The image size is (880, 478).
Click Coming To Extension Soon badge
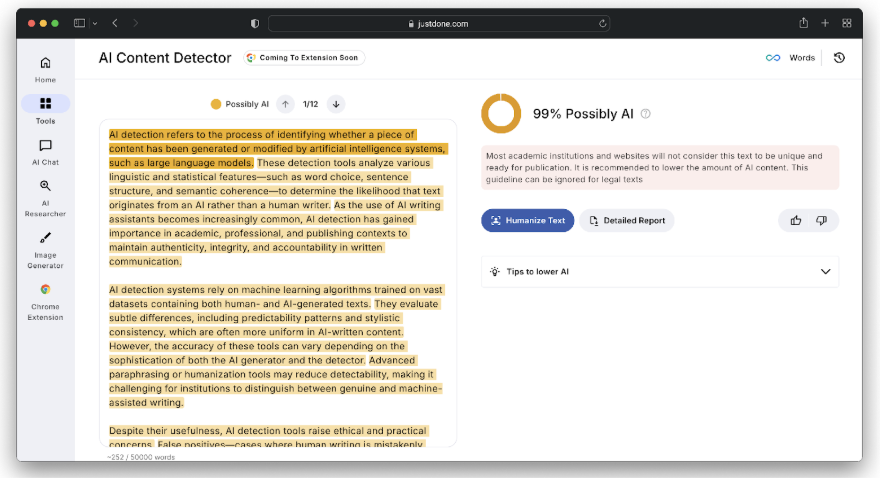tap(303, 58)
